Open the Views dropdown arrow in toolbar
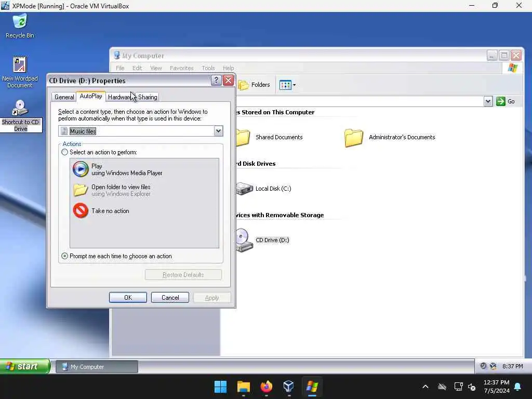The image size is (532, 399). pyautogui.click(x=294, y=85)
